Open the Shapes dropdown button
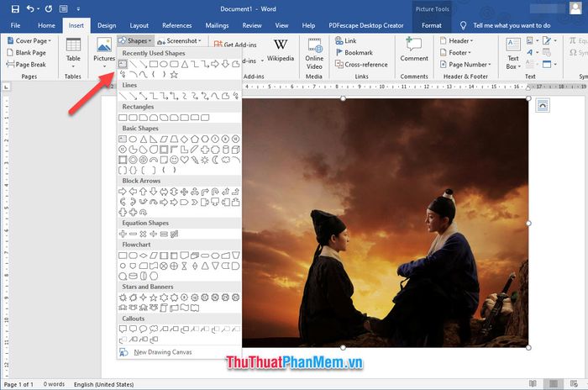This screenshot has width=588, height=390. [135, 40]
